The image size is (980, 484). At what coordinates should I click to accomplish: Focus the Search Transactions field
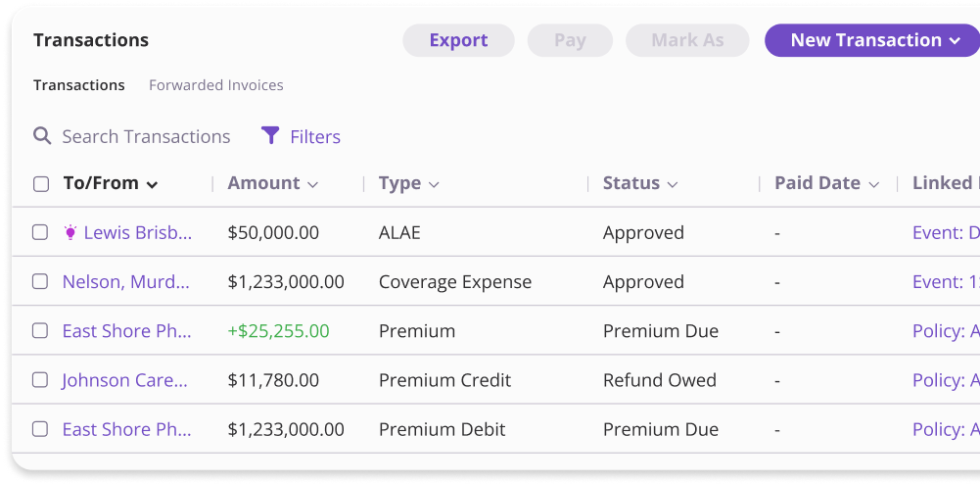tap(147, 137)
